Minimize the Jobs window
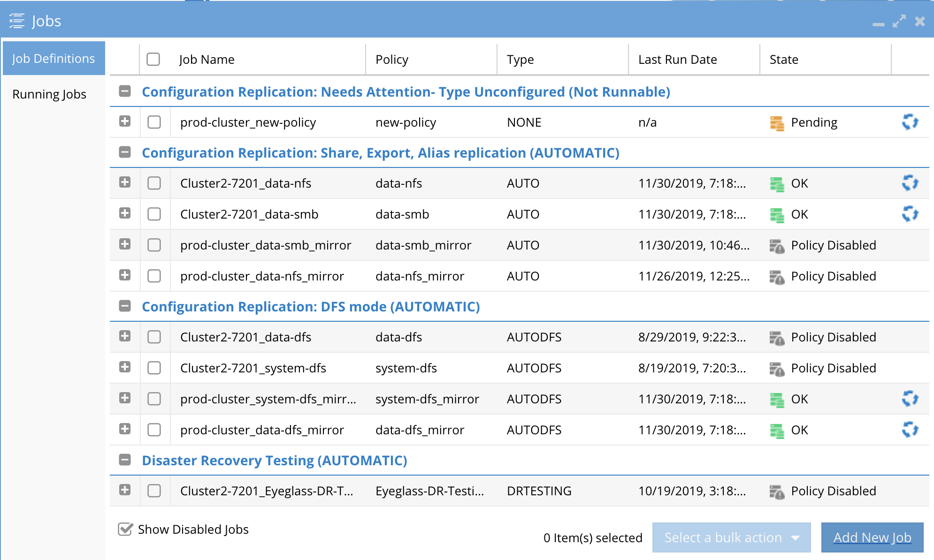Viewport: 934px width, 560px height. [879, 24]
